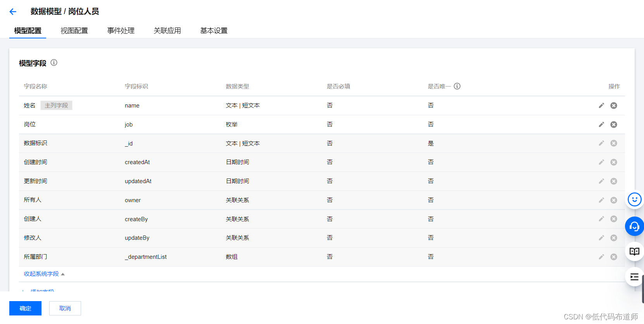The image size is (644, 324).
Task: Click the 数据模型 / 岗位人员 breadcrumb title
Action: 65,12
